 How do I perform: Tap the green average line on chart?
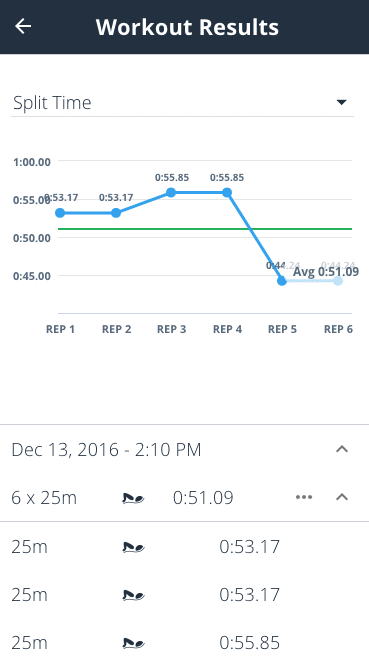[x=205, y=229]
